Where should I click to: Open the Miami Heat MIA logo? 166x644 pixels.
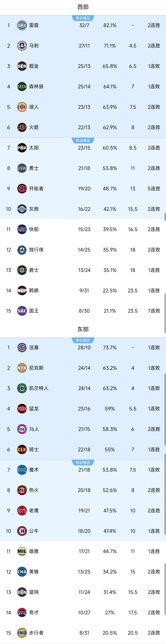pyautogui.click(x=22, y=490)
